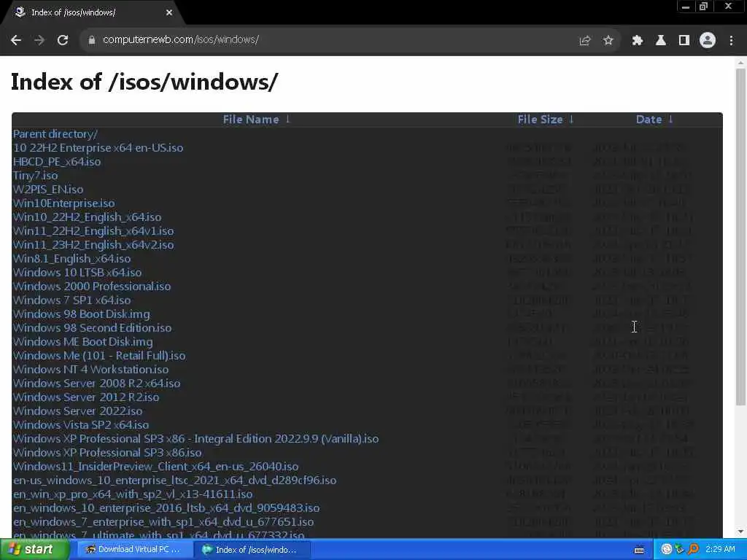
Task: Click the page vertical scrollbar thumb
Action: (740, 237)
